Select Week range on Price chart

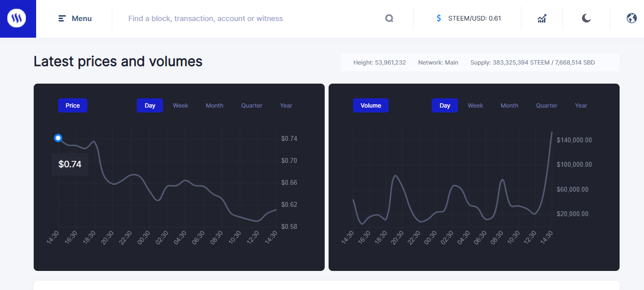click(180, 106)
